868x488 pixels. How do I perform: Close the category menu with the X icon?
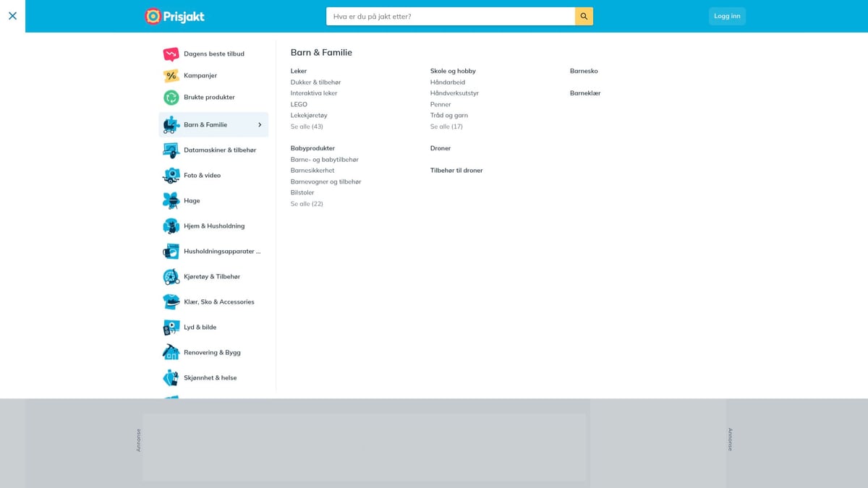click(12, 15)
